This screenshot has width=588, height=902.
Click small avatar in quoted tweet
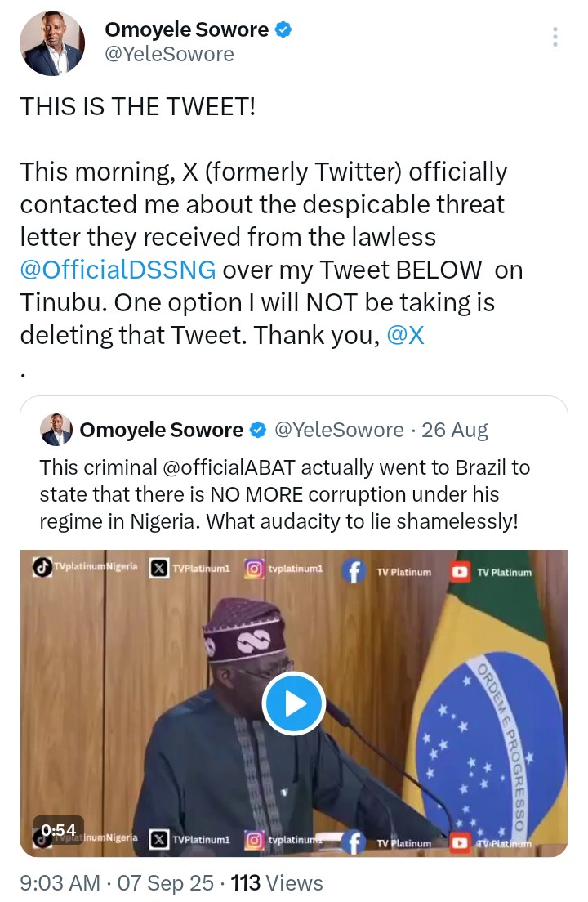pos(56,430)
